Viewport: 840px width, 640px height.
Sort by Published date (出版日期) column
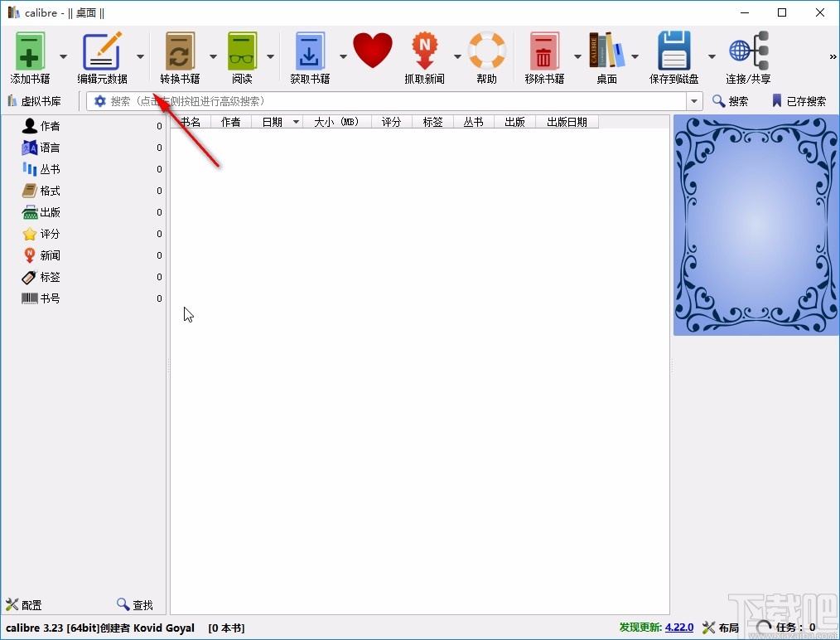coord(567,122)
